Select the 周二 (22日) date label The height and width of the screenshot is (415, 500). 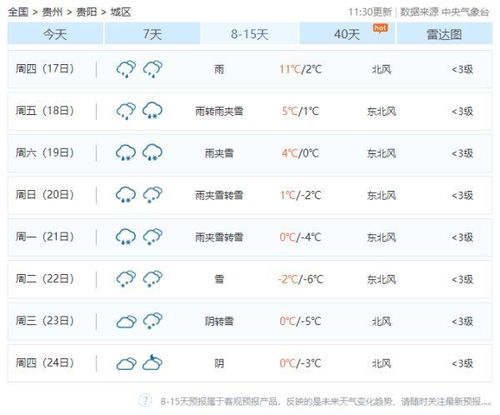(x=45, y=279)
